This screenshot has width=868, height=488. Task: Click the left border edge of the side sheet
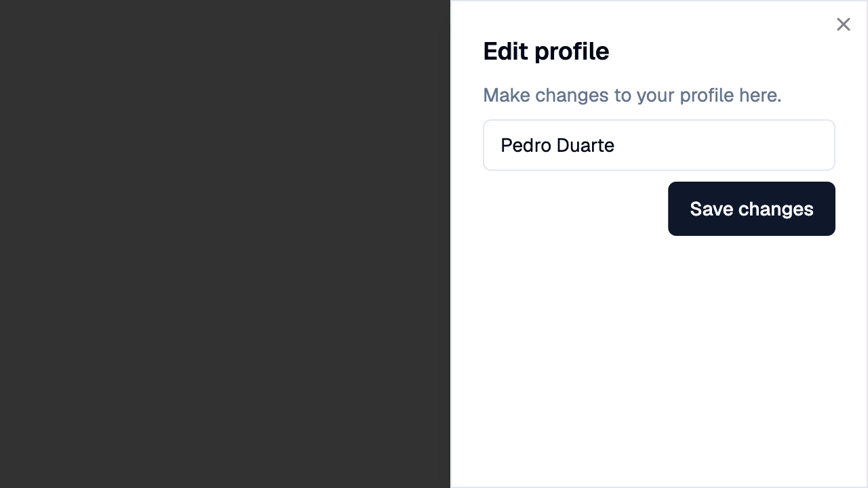point(451,244)
